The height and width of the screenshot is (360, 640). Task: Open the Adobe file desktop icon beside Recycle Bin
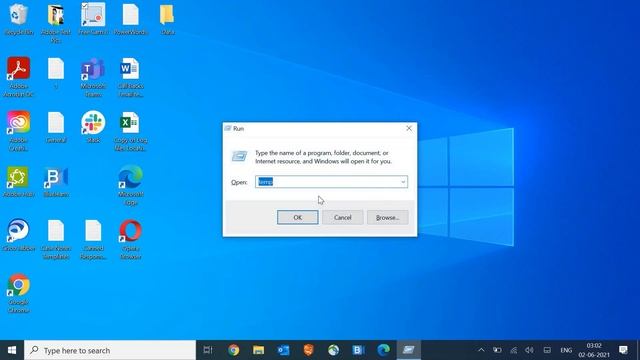pos(56,23)
